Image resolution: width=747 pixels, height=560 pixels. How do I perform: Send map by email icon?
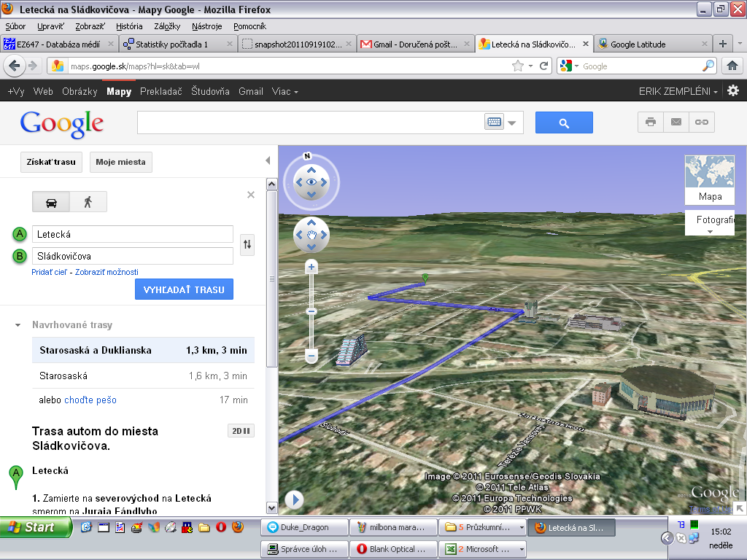[676, 122]
